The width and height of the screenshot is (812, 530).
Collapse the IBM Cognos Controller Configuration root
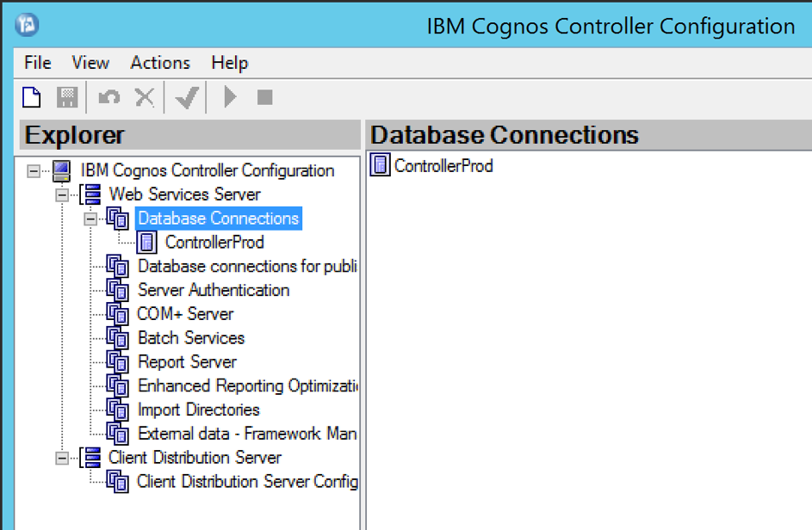click(x=33, y=171)
